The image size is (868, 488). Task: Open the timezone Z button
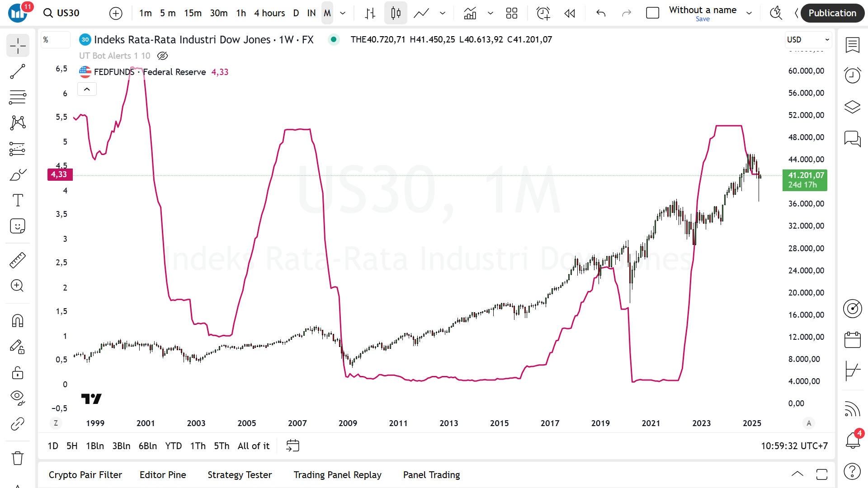[56, 423]
